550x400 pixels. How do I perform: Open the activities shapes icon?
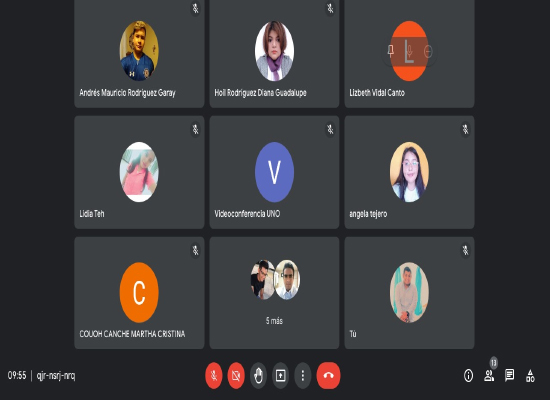click(x=530, y=375)
